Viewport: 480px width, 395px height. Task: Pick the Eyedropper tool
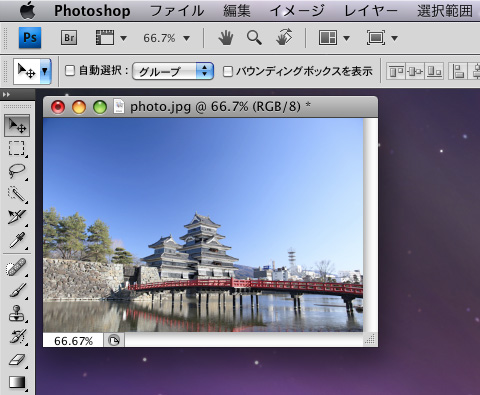[17, 240]
